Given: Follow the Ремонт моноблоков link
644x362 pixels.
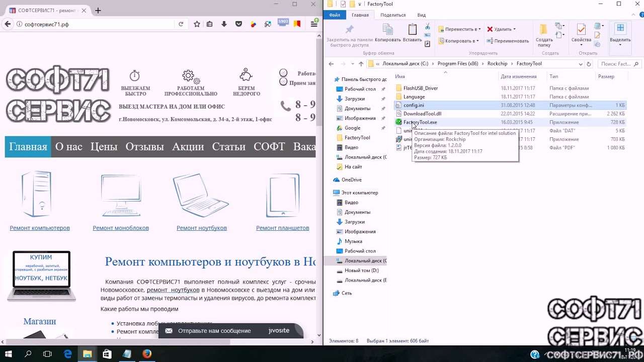Looking at the screenshot, I should tap(121, 228).
